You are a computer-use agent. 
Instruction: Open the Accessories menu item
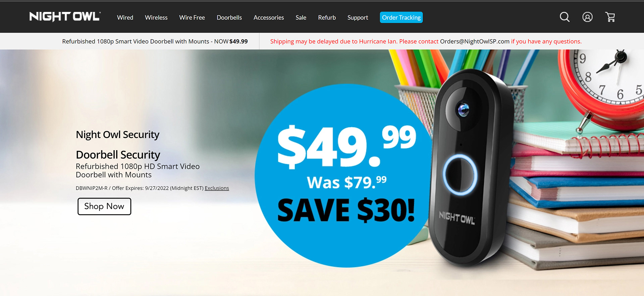click(269, 17)
